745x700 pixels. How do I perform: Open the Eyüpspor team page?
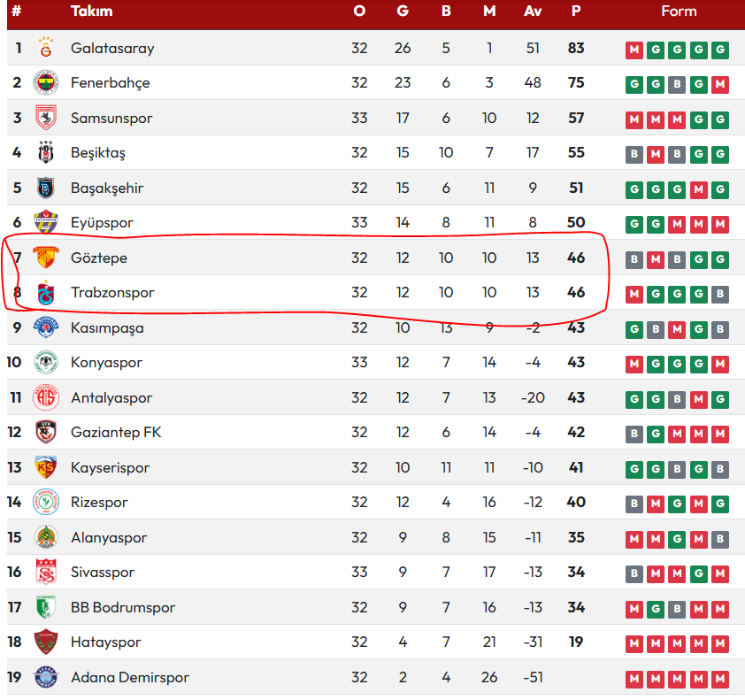pos(102,223)
